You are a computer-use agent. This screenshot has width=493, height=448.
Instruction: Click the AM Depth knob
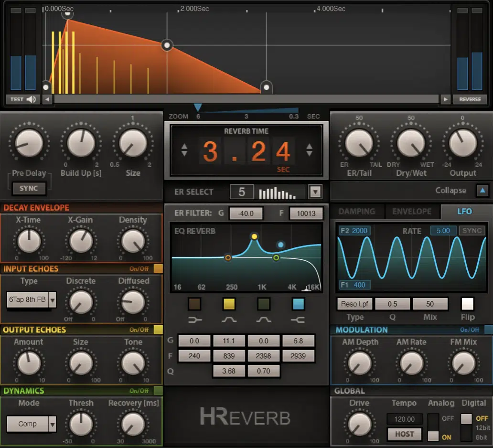pyautogui.click(x=359, y=363)
